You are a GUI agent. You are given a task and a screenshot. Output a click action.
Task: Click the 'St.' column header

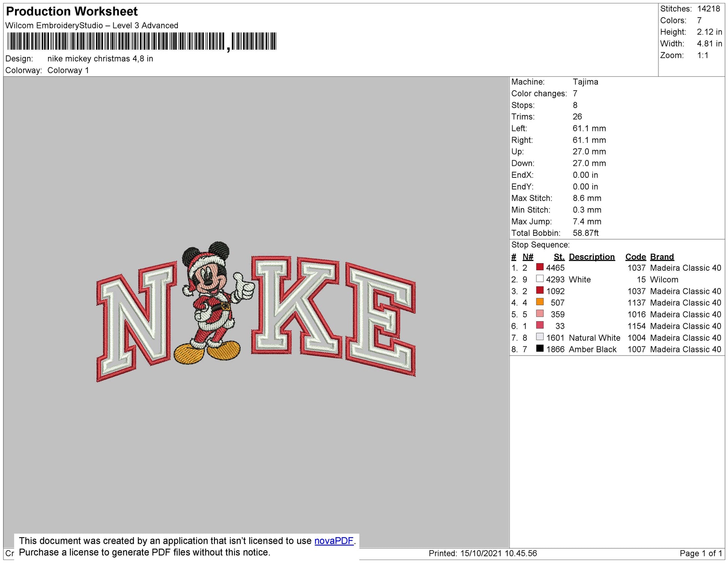pos(559,257)
